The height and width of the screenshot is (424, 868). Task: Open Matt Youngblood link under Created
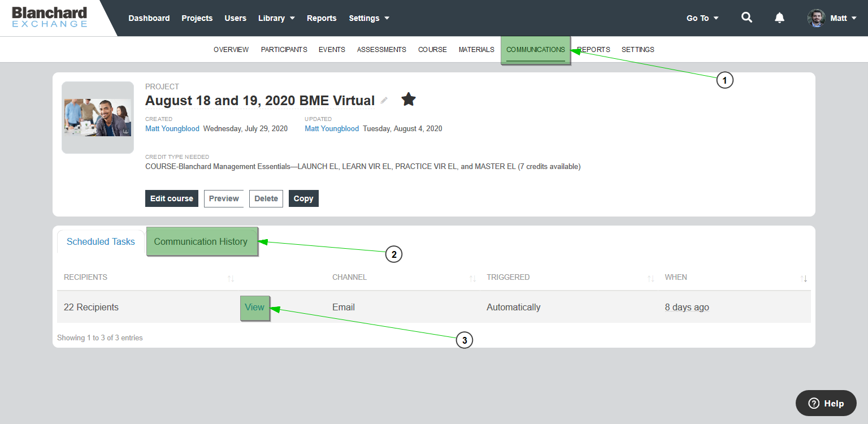pos(172,128)
